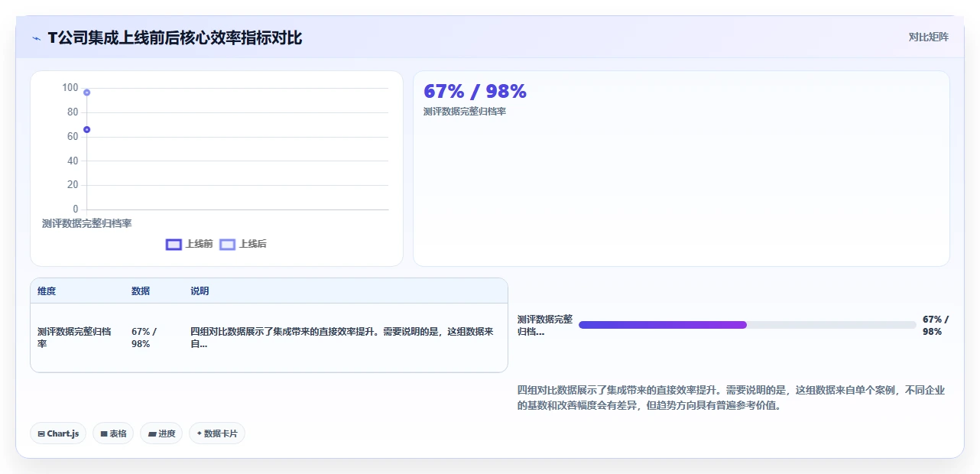The image size is (980, 474).
Task: Select the Chart.js tag chip
Action: (59, 433)
